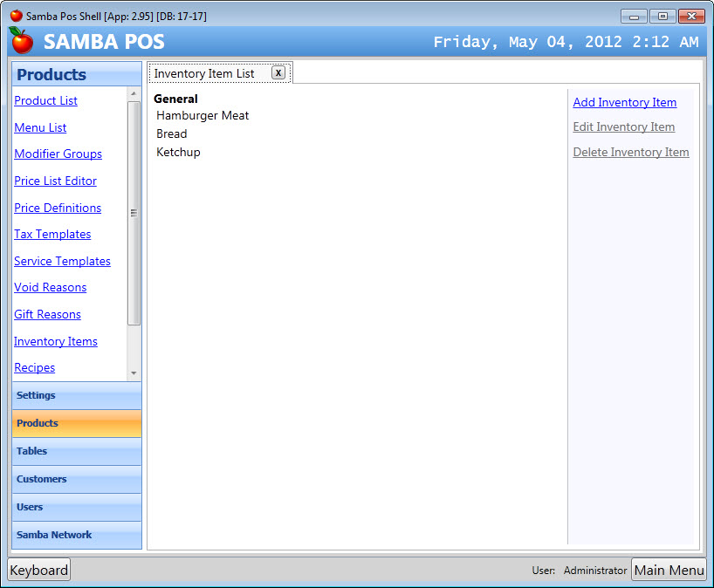Select the Ketchup inventory item
Screen dimensions: 714x588
coord(178,152)
